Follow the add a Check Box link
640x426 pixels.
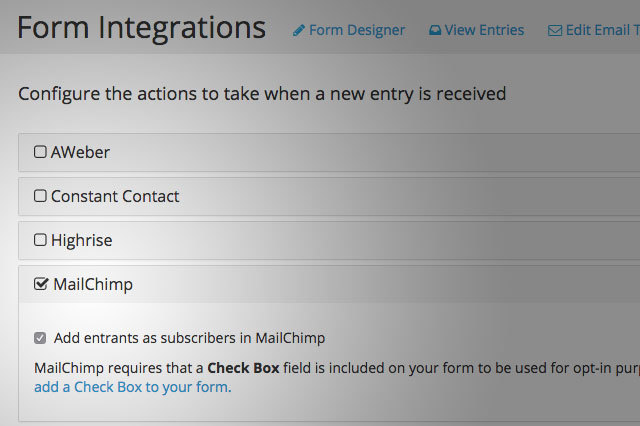point(133,387)
